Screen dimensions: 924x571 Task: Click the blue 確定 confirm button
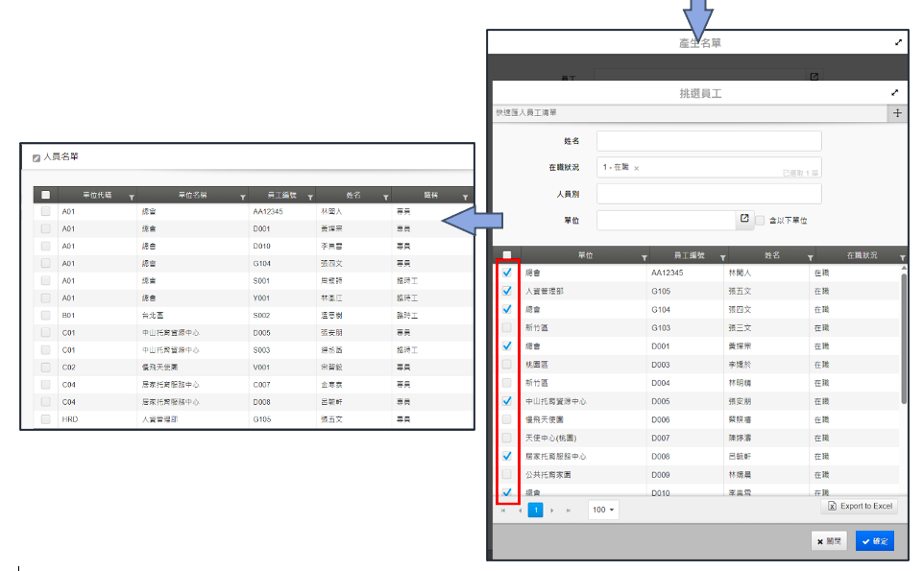tap(874, 541)
